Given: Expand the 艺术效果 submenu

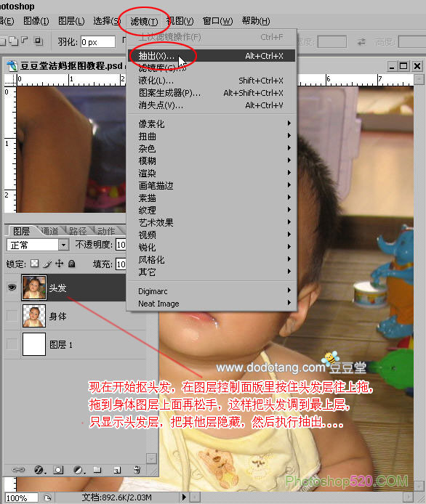Looking at the screenshot, I should pos(211,222).
